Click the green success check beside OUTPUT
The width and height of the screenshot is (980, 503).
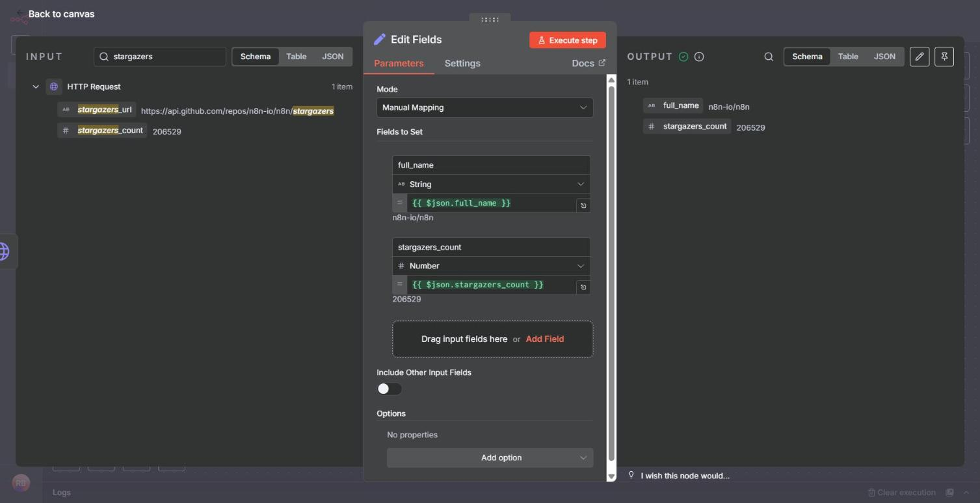click(x=683, y=57)
